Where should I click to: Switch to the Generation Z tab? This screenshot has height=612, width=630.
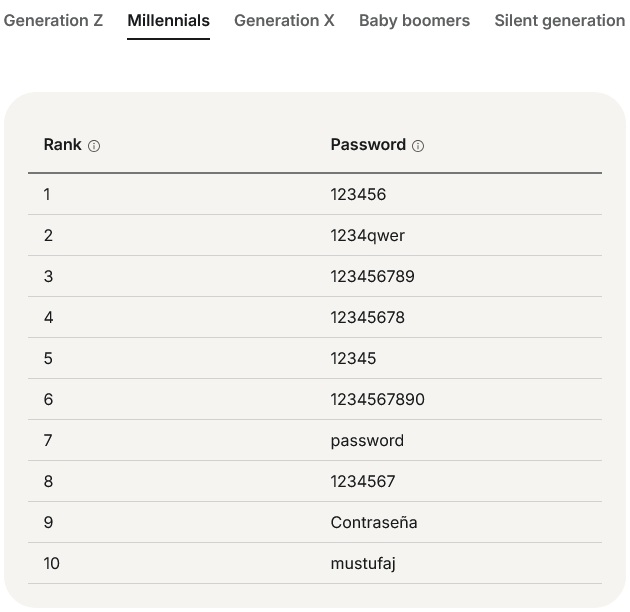point(53,20)
